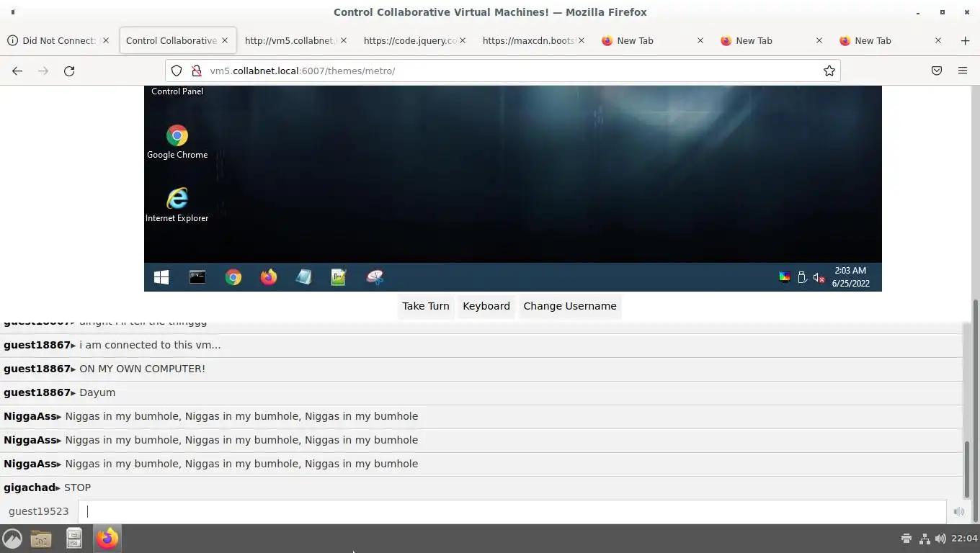Reload the page with refresh icon
This screenshot has width=980, height=553.
coord(69,71)
